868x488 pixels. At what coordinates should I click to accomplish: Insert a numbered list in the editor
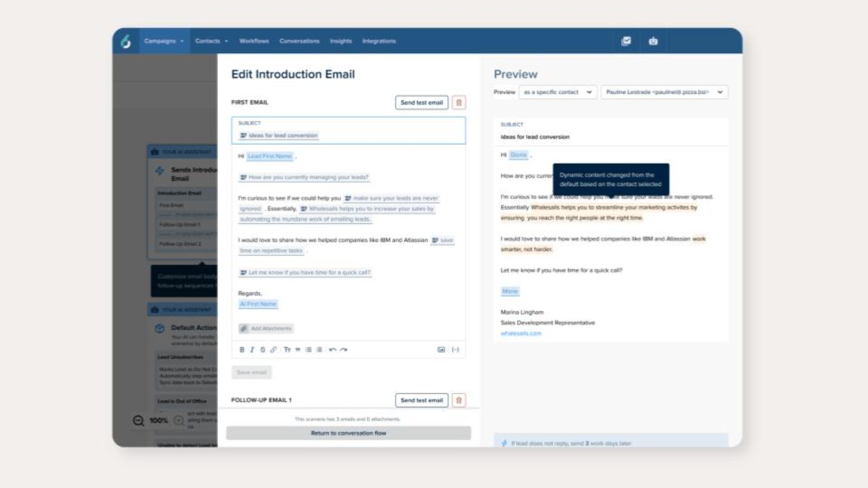(x=319, y=350)
